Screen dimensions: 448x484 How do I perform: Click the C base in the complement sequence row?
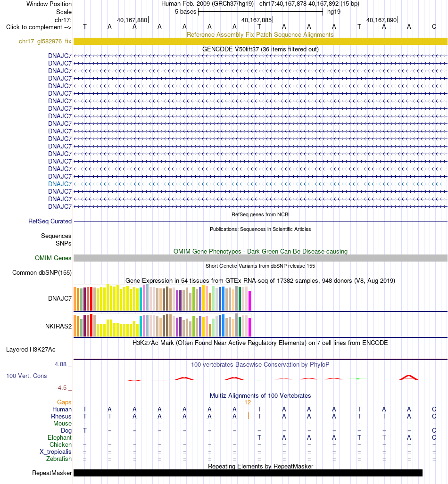click(434, 27)
